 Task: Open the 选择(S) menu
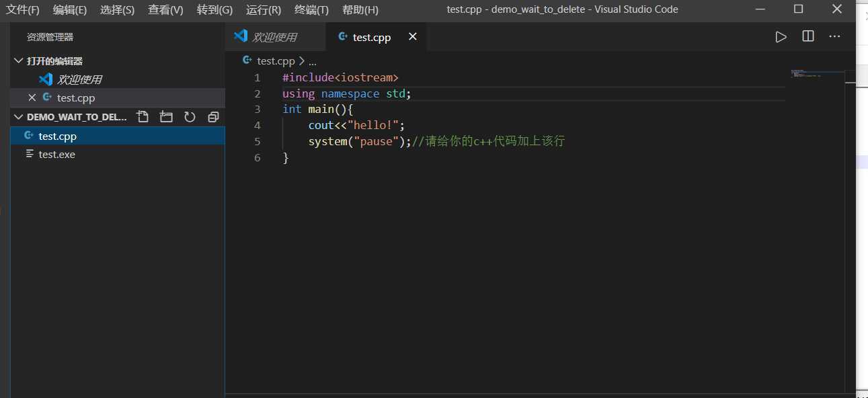(117, 9)
